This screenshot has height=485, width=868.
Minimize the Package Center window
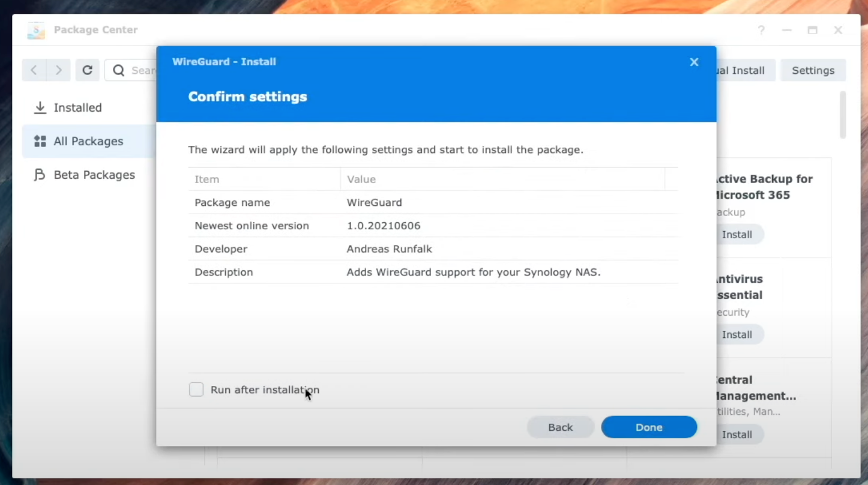787,30
